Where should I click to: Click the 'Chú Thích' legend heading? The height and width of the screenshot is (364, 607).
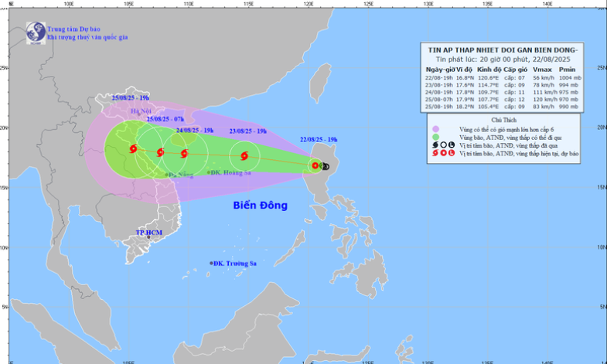click(x=503, y=121)
